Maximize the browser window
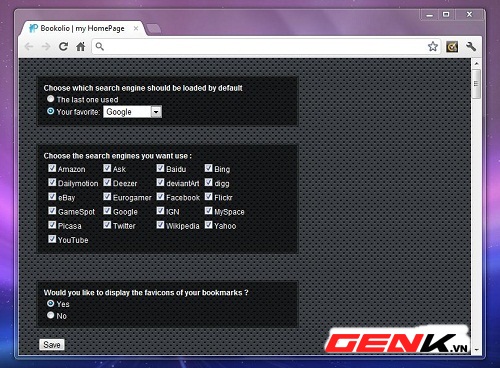This screenshot has height=368, width=500. click(x=446, y=15)
